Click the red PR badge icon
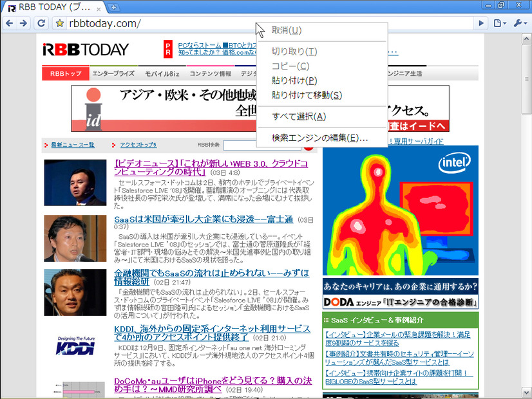Screen dimensions: 532x399 (168, 49)
